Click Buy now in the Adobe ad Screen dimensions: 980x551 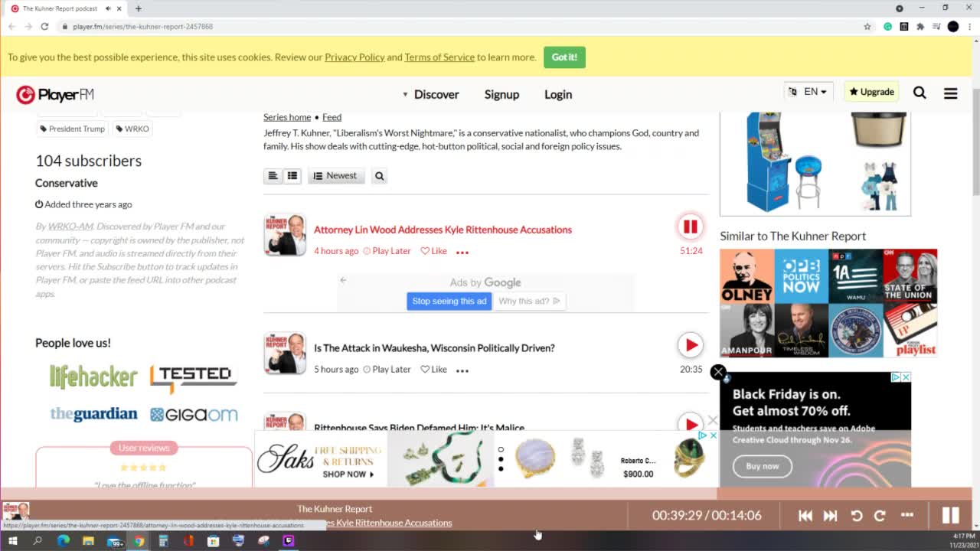(762, 466)
